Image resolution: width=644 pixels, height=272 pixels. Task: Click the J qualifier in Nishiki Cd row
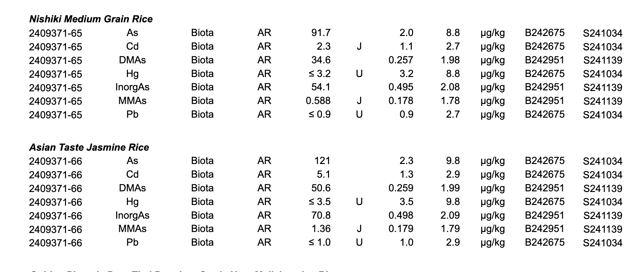[x=359, y=46]
